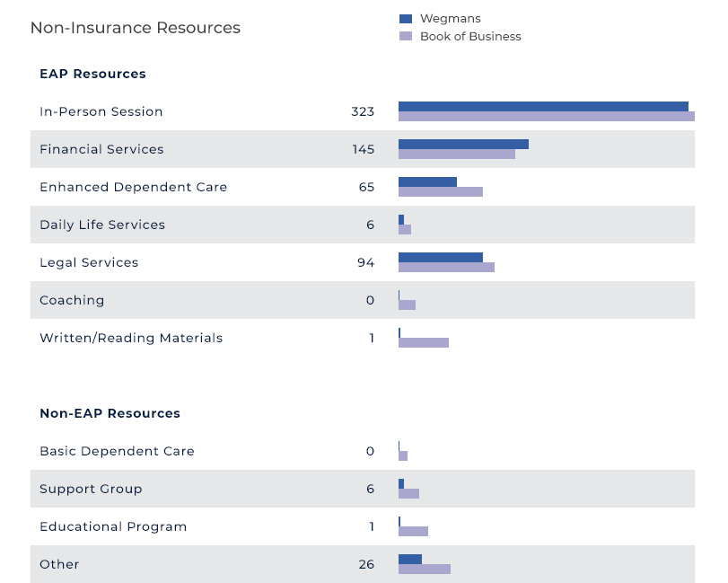Select the Financial Services row label
The width and height of the screenshot is (728, 583).
(x=101, y=150)
